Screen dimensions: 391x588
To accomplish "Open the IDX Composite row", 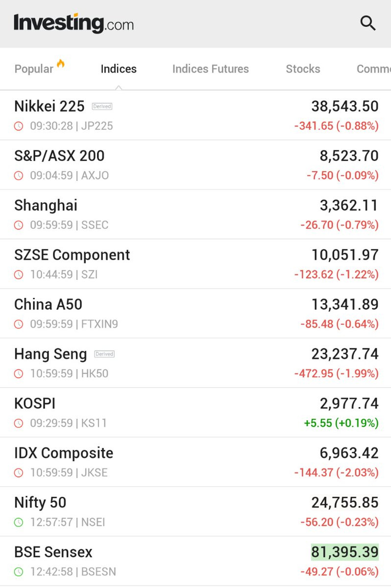I will point(195,462).
